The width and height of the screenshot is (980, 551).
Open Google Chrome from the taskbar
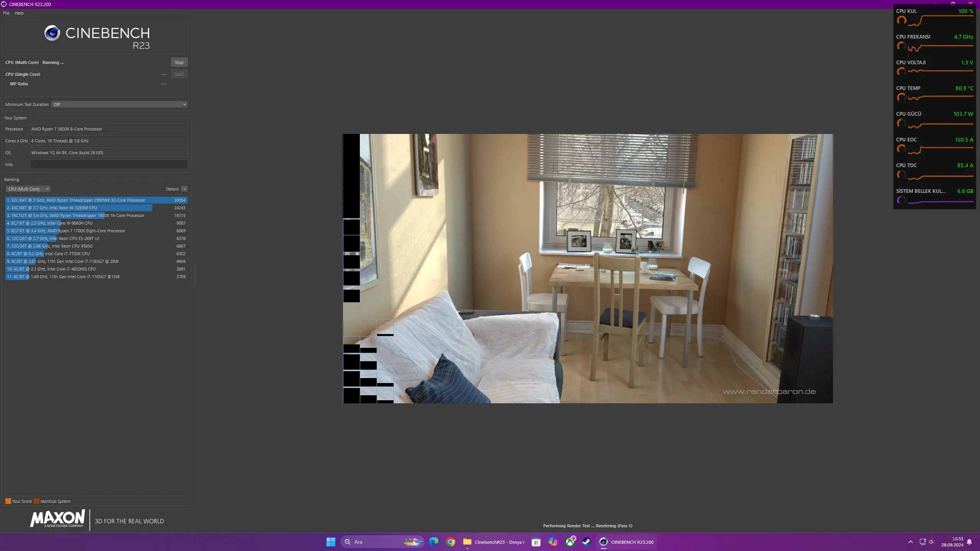point(451,542)
